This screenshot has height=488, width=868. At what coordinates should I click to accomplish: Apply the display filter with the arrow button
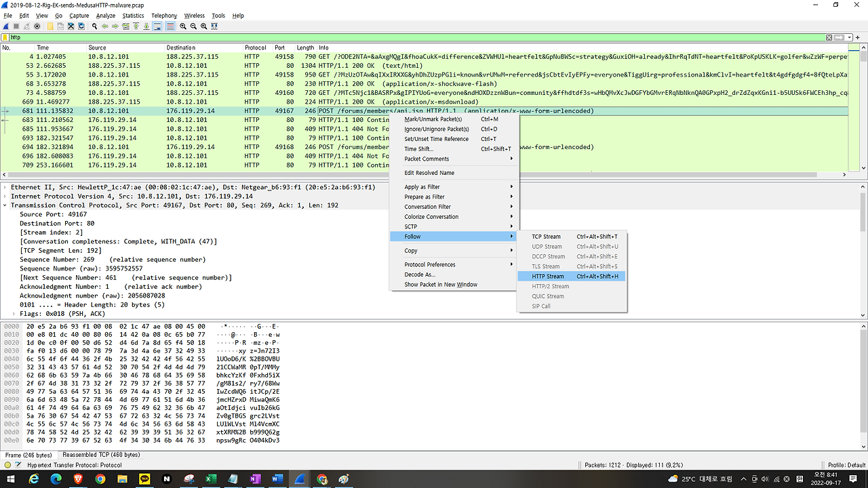[x=840, y=37]
